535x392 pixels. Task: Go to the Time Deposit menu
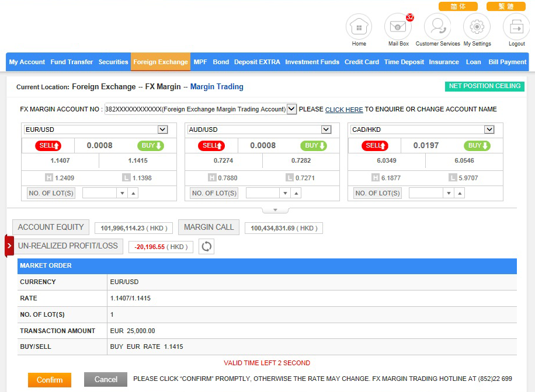(x=404, y=62)
